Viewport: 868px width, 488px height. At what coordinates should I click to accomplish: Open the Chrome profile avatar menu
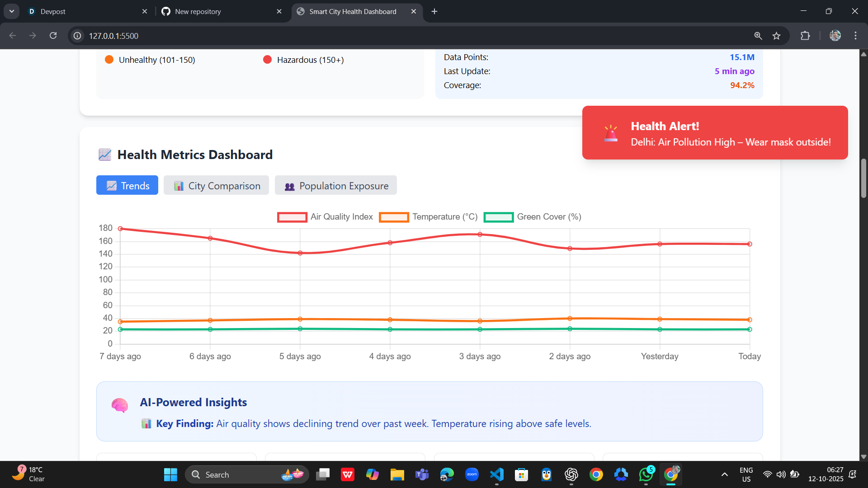[835, 36]
